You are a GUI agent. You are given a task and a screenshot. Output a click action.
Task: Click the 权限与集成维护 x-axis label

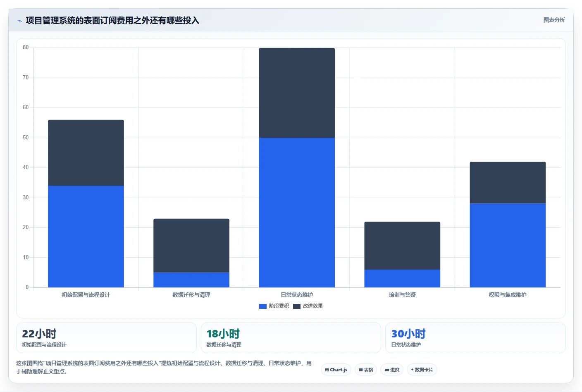coord(508,295)
